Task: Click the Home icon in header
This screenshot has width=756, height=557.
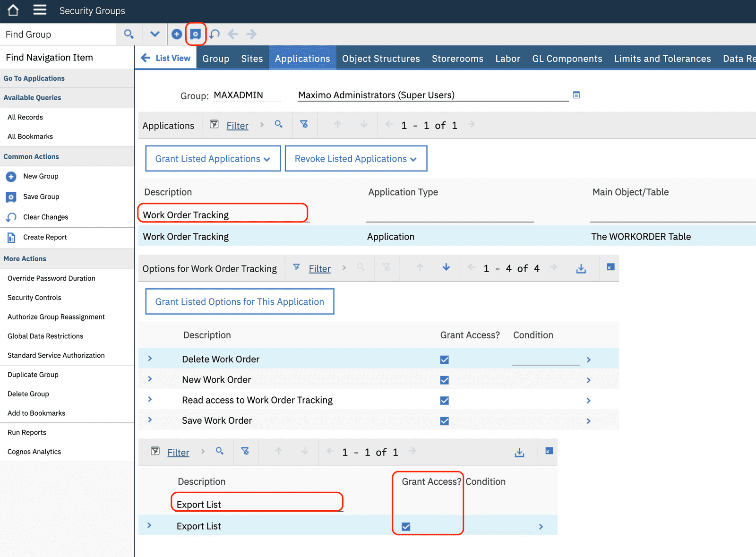Action: (13, 10)
